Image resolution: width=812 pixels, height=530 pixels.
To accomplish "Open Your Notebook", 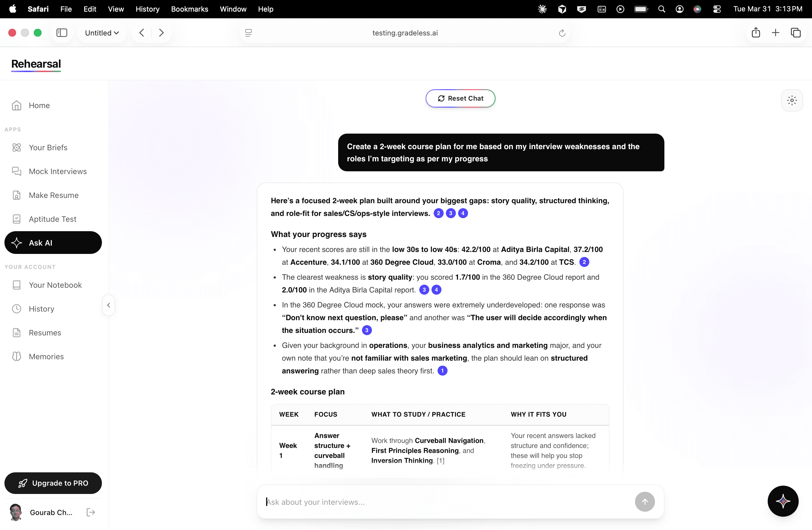I will tap(53, 285).
